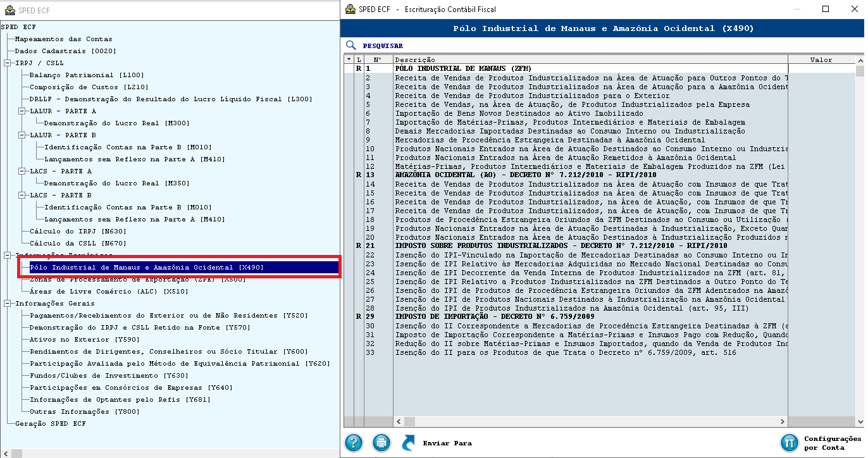Screen dimensions: 868x458
Task: Click the vertical scrollbar up arrow in table
Action: point(860,60)
